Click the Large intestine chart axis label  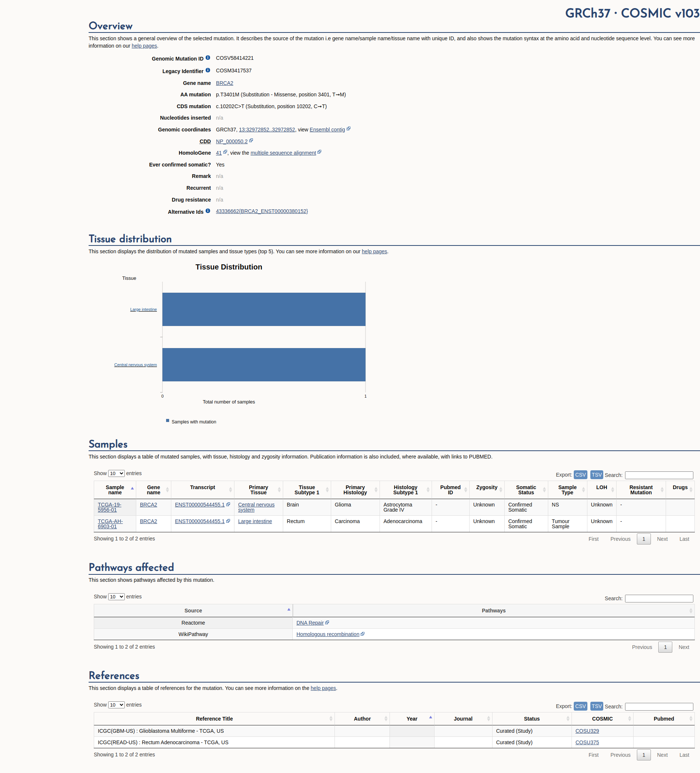point(144,309)
